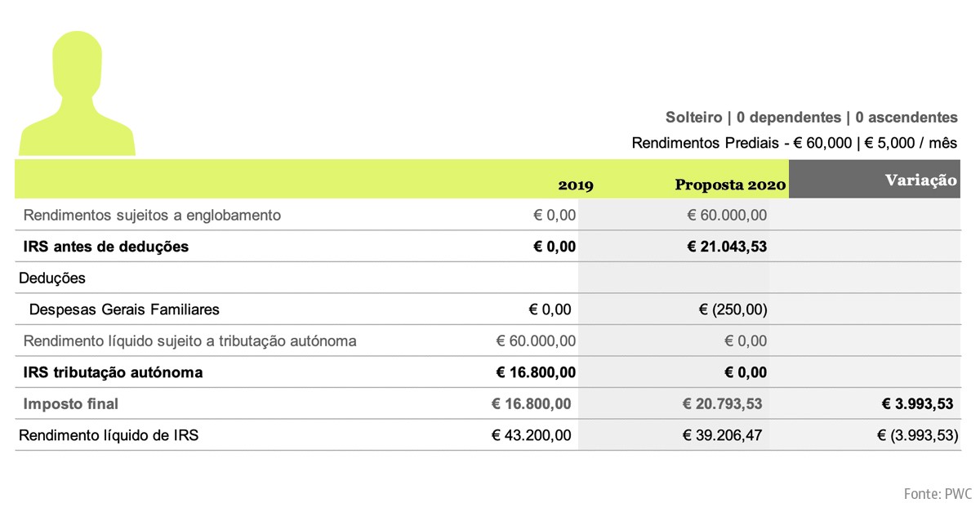Image resolution: width=980 pixels, height=512 pixels.
Task: Click the dark grey Variação header
Action: point(920,180)
